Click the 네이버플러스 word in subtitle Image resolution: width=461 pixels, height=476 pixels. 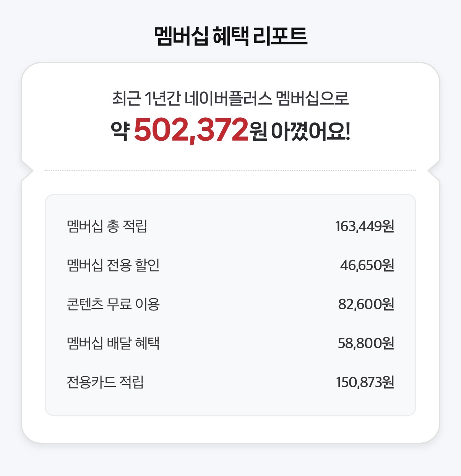pyautogui.click(x=228, y=98)
